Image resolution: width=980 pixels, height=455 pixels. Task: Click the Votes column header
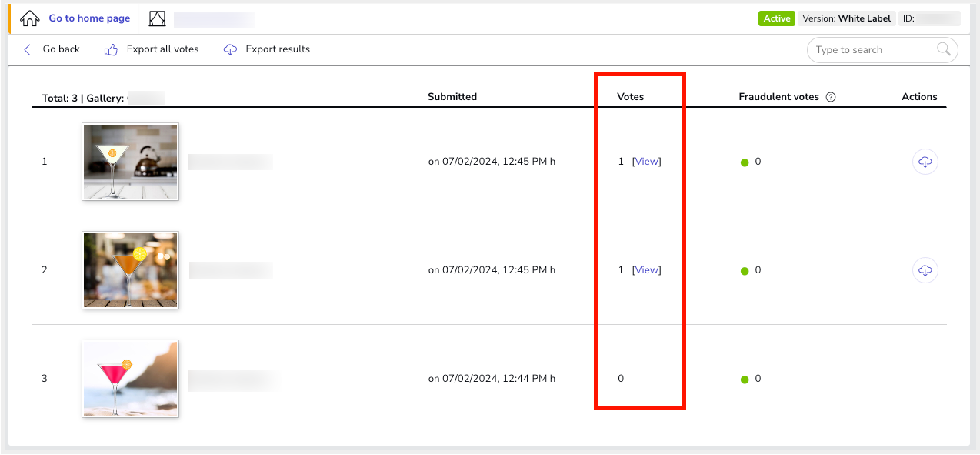(x=631, y=97)
